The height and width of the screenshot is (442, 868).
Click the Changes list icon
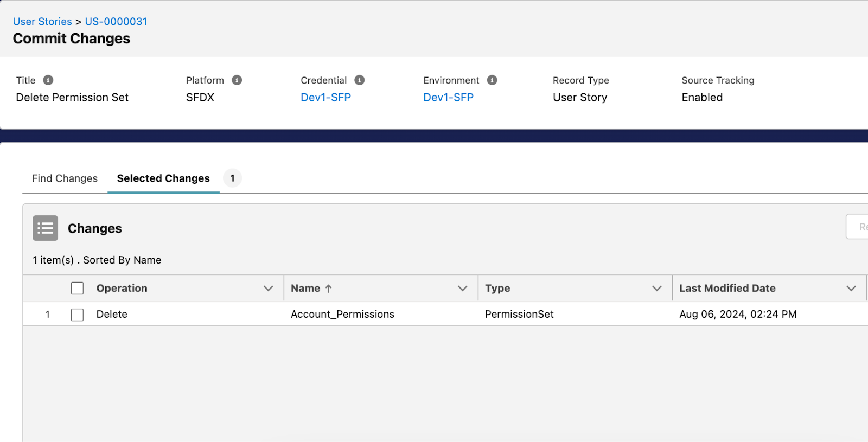[45, 228]
